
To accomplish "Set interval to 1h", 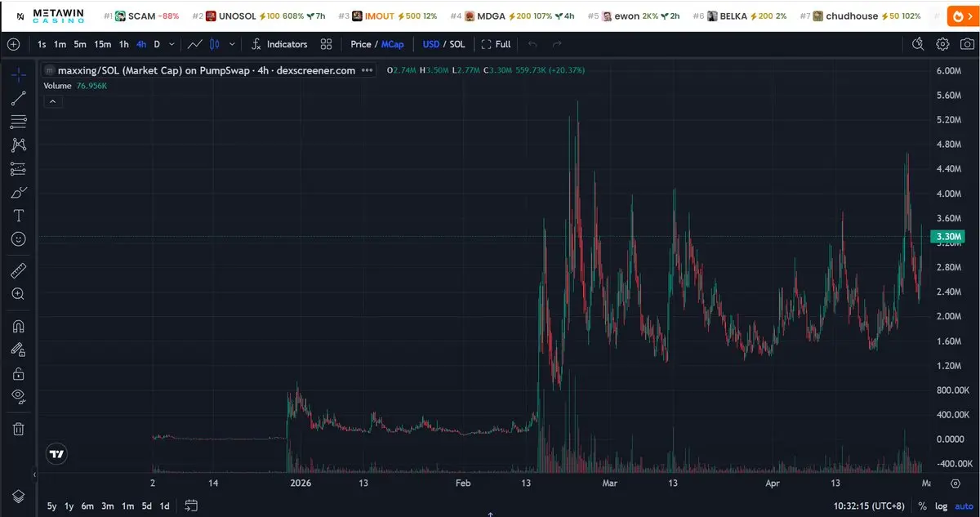I will pos(123,44).
